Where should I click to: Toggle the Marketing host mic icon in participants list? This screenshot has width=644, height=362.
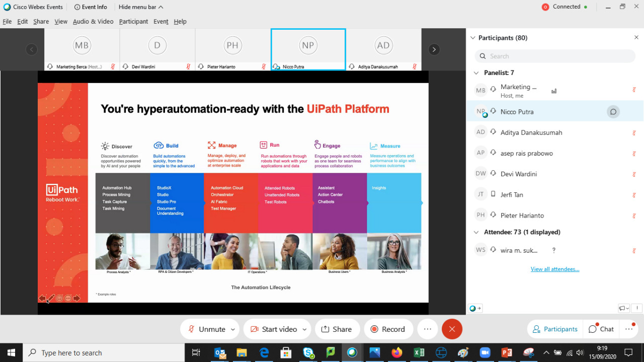(634, 90)
